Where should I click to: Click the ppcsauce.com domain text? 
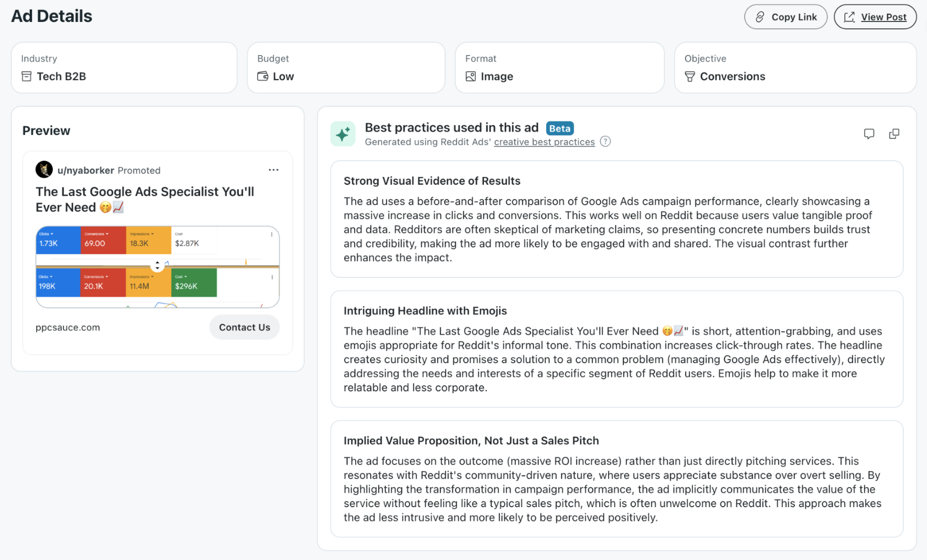coord(68,328)
